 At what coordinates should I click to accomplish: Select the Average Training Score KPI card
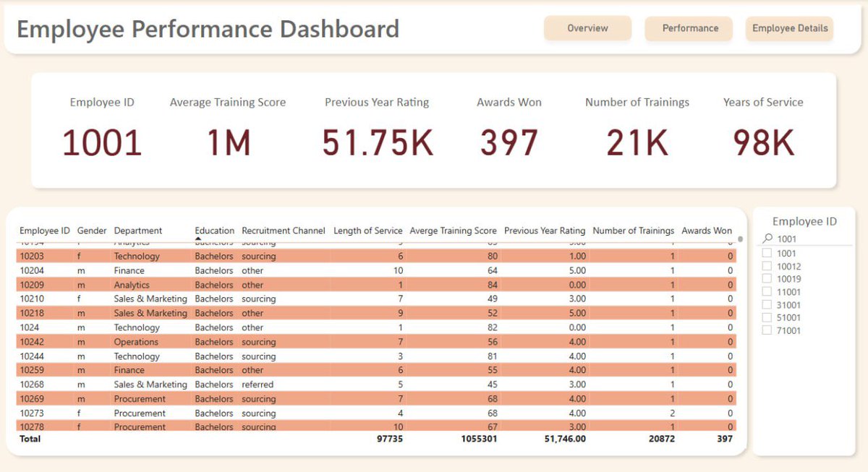coord(228,130)
